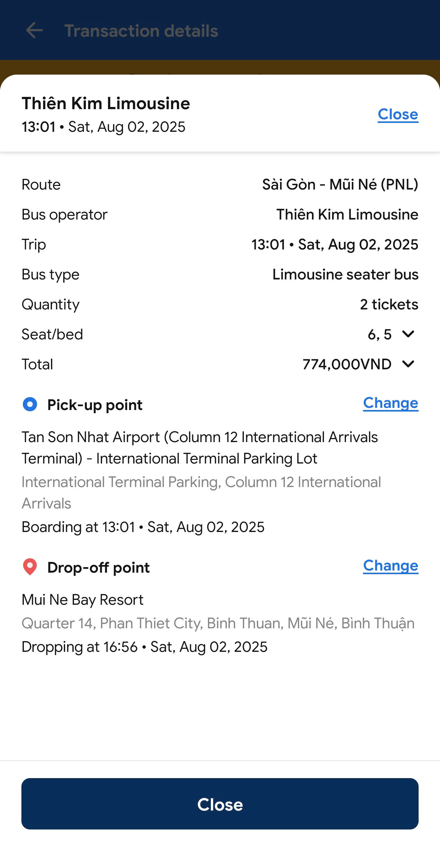Image resolution: width=440 pixels, height=868 pixels.
Task: Change the pick-up point
Action: [x=391, y=403]
